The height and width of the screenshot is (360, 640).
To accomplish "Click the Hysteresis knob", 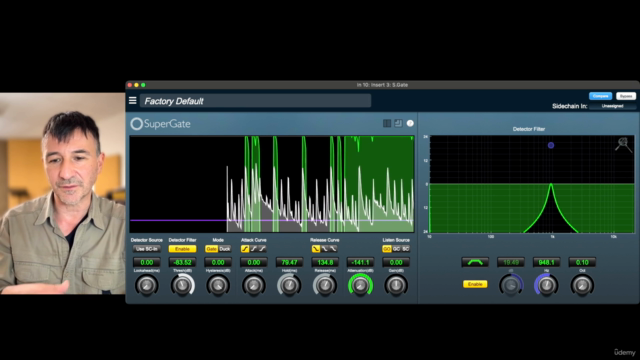I will pos(218,285).
